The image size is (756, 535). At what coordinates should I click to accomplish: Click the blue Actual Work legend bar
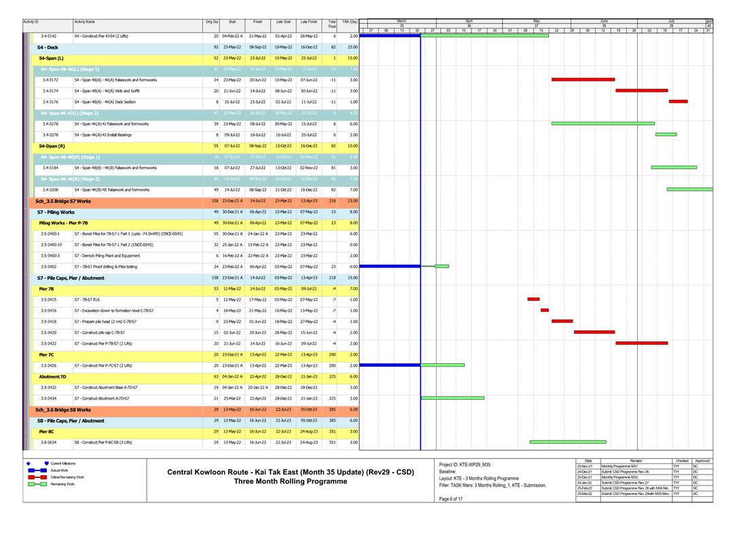[x=38, y=470]
